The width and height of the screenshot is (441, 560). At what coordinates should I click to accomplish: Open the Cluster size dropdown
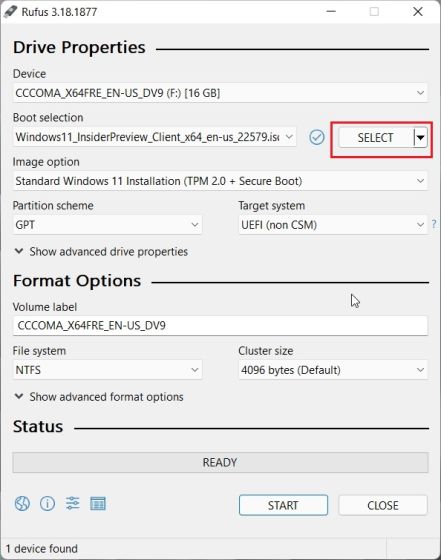coord(333,370)
